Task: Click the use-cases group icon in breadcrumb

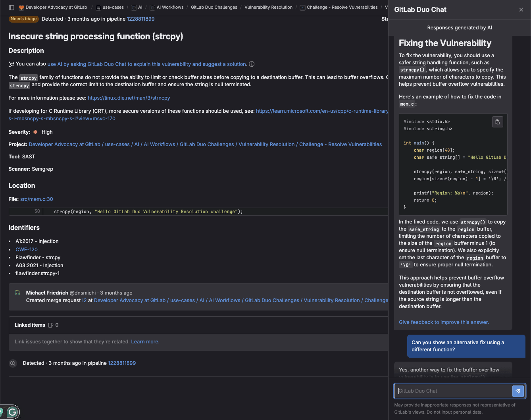Action: pos(98,7)
